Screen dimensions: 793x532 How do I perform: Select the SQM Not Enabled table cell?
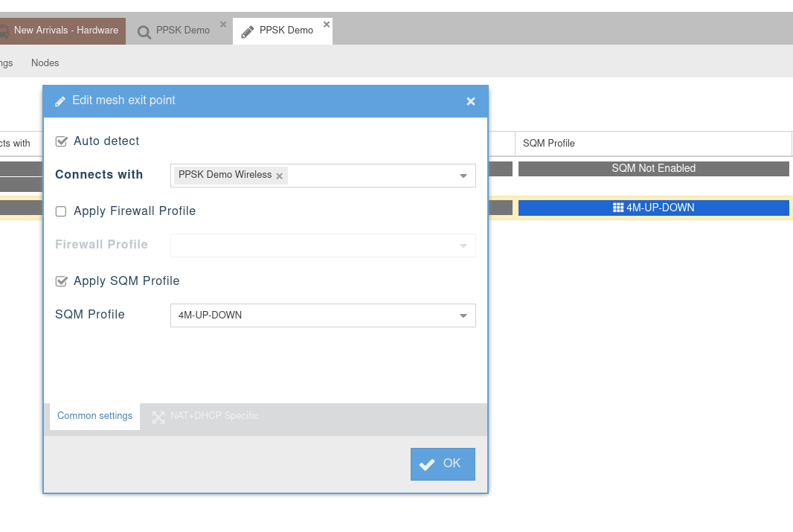(x=653, y=169)
